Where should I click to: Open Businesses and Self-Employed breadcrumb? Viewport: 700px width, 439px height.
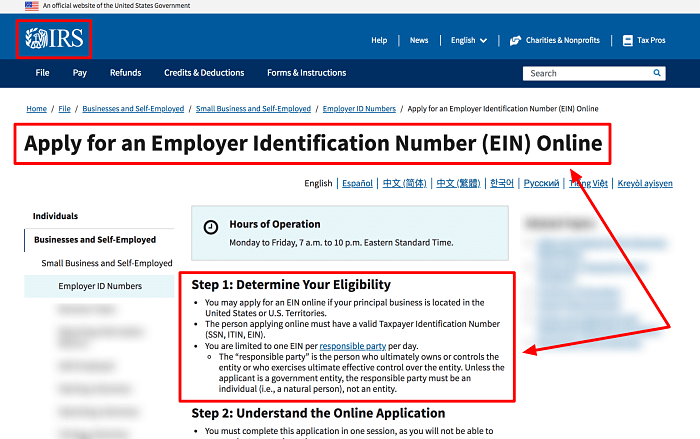tap(133, 109)
